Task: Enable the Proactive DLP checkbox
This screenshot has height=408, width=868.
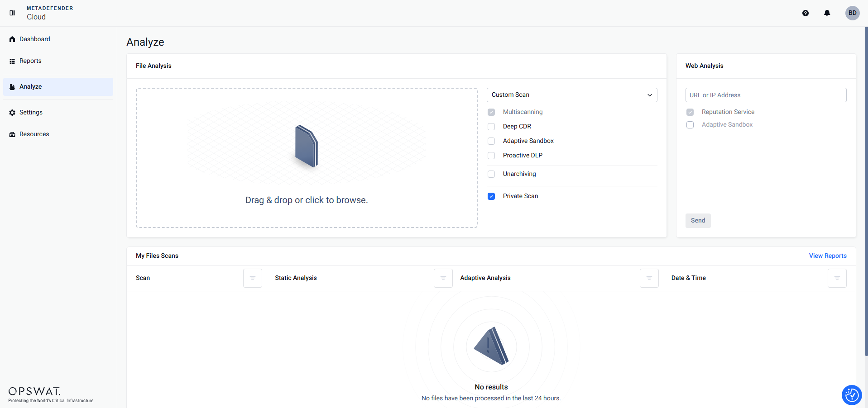Action: click(x=491, y=156)
